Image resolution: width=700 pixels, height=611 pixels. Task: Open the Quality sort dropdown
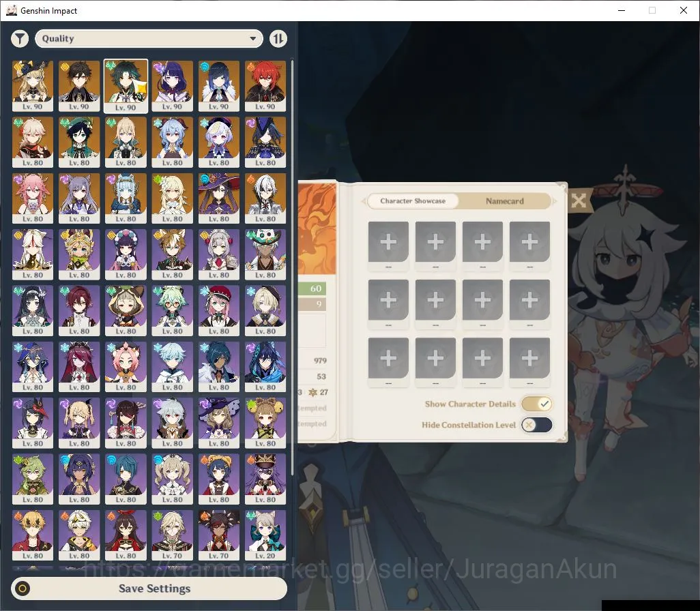point(149,39)
